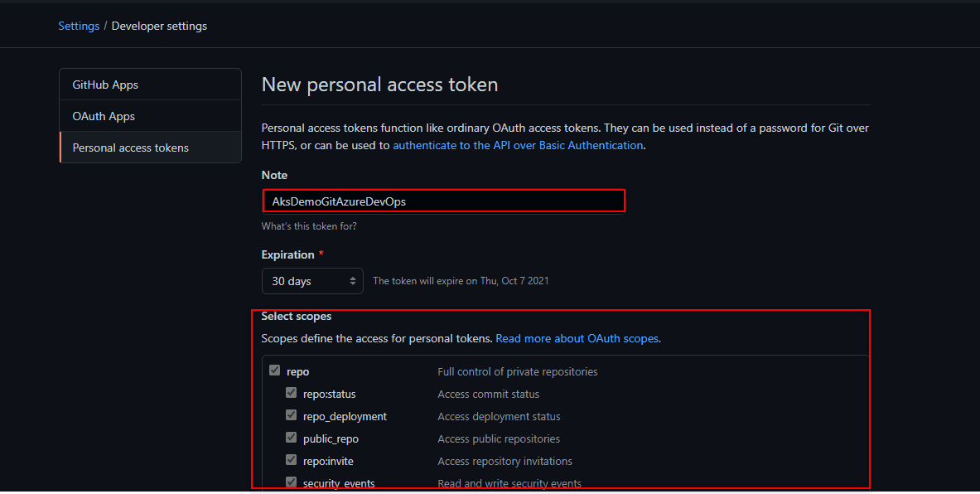The height and width of the screenshot is (494, 980).
Task: Click the Expiration dropdown up-down arrows
Action: click(x=353, y=281)
